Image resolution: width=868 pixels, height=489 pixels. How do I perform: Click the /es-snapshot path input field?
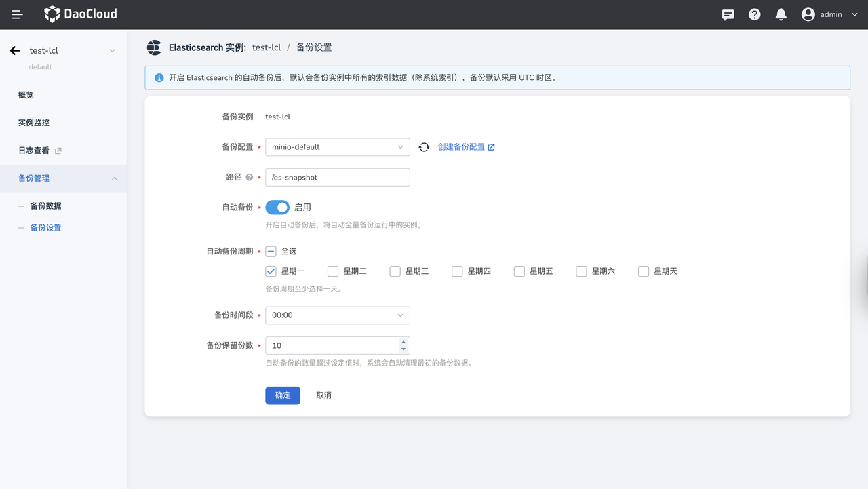coord(337,178)
